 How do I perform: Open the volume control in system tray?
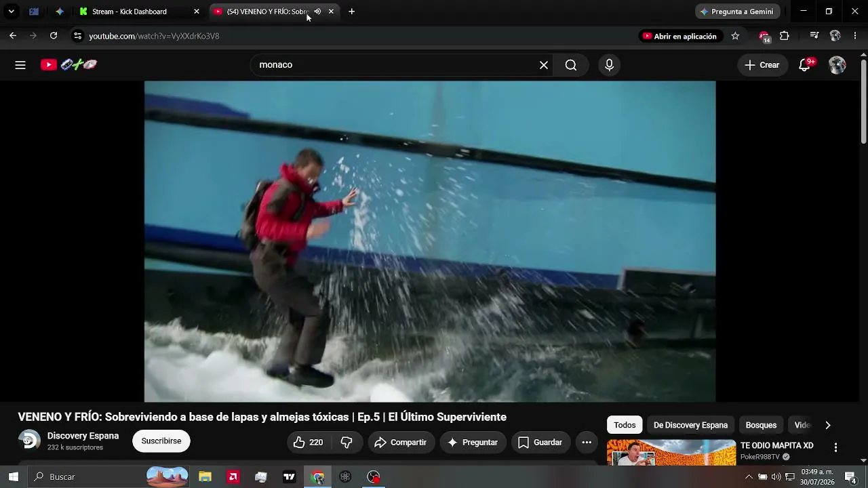[776, 477]
